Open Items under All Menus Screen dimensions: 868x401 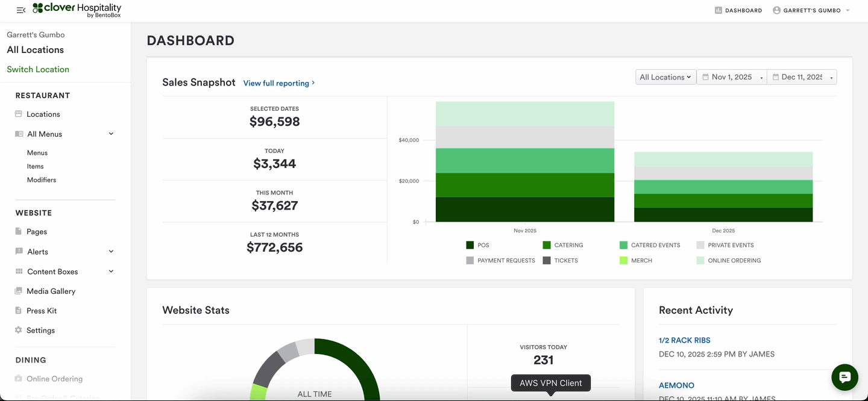36,166
